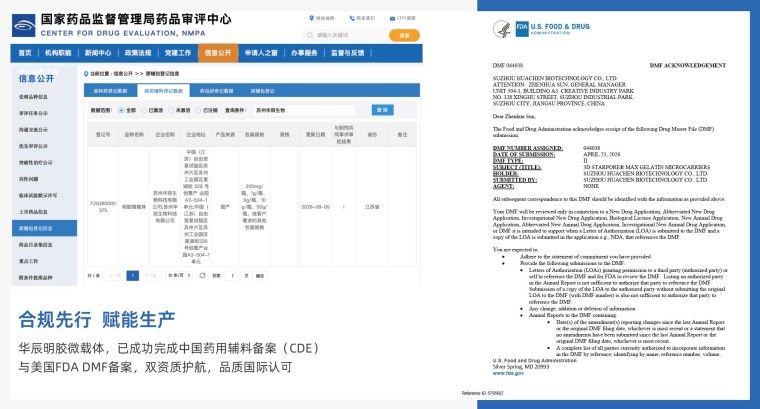Screen dimensions: 760x409
Task: Click the 品种名称 column header
Action: pyautogui.click(x=134, y=135)
